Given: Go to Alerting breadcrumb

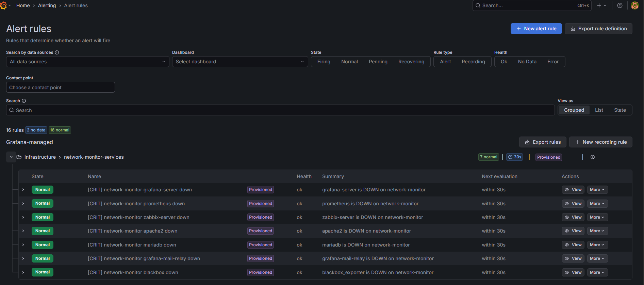Looking at the screenshot, I should point(47,5).
